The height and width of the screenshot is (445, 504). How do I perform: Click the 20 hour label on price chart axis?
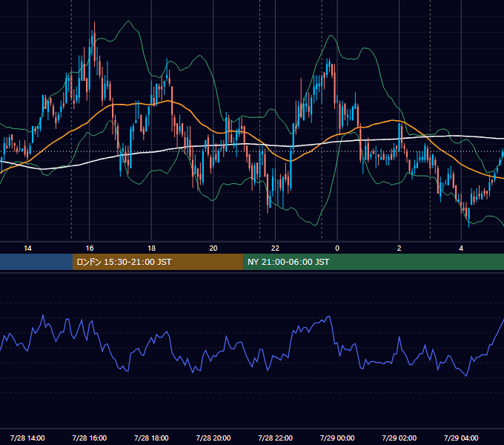pos(213,248)
